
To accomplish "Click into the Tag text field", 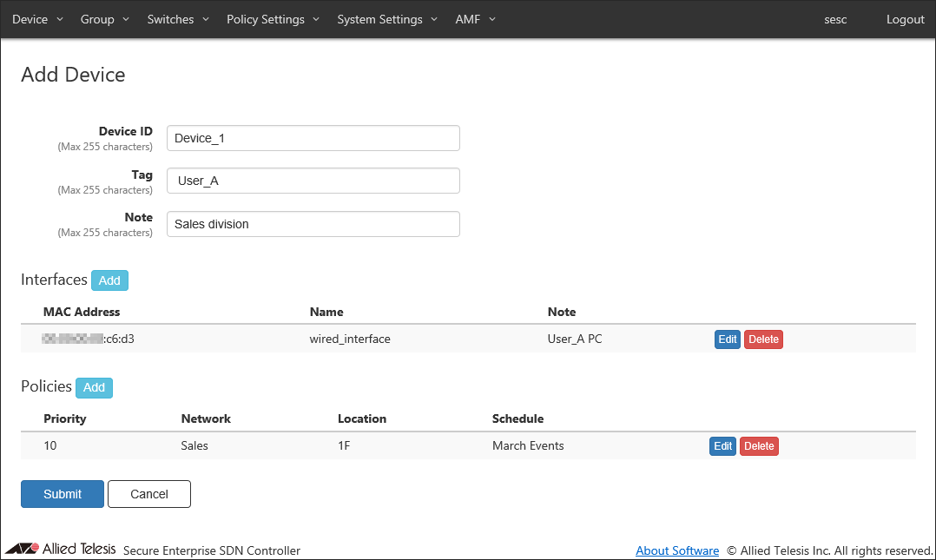I will click(313, 181).
